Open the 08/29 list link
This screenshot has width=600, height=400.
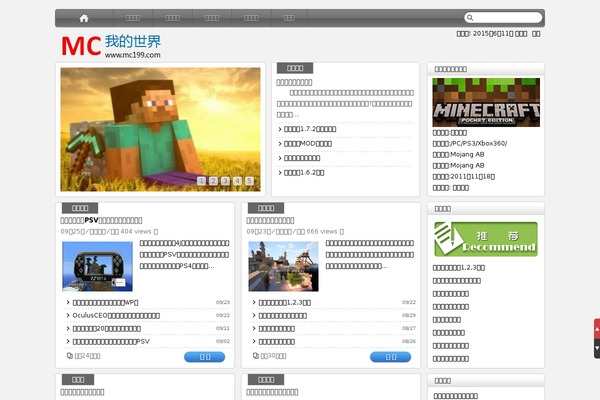tap(282, 315)
